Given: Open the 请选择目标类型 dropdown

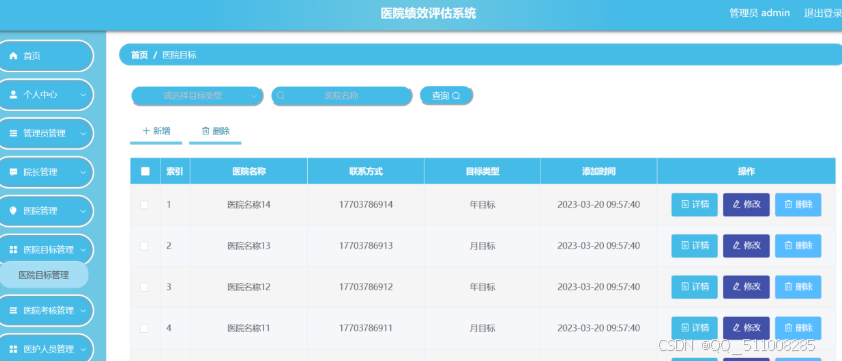Looking at the screenshot, I should click(197, 96).
